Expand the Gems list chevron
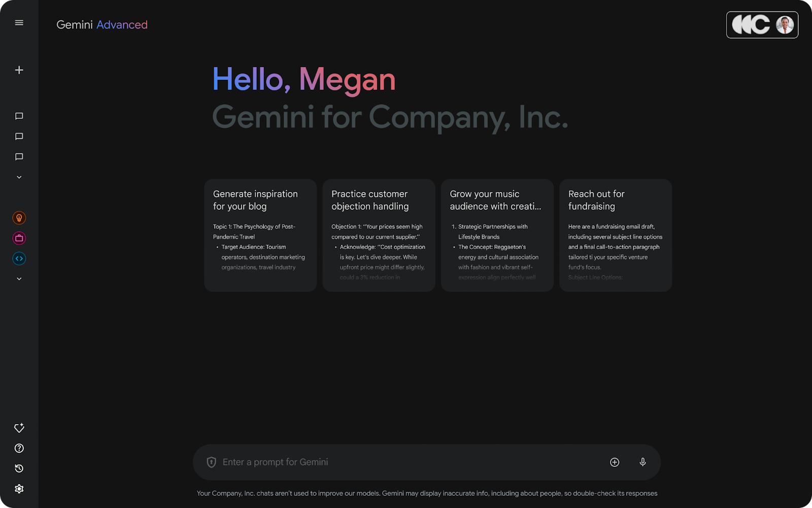 [19, 278]
